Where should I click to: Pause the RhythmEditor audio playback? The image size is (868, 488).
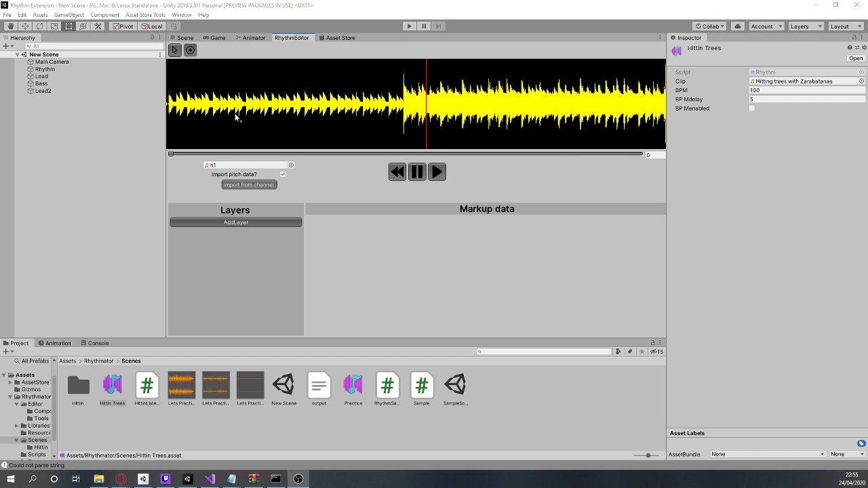(x=417, y=172)
